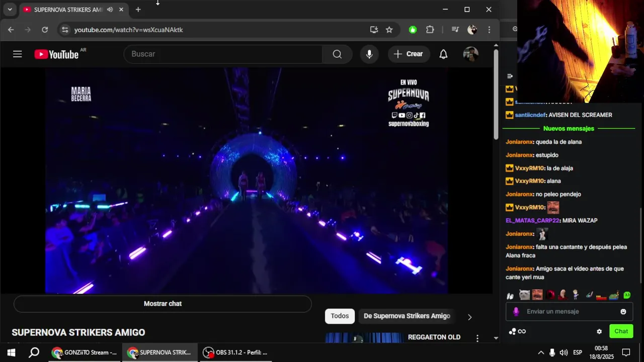Open the YouTube hamburger guide menu

(x=18, y=54)
